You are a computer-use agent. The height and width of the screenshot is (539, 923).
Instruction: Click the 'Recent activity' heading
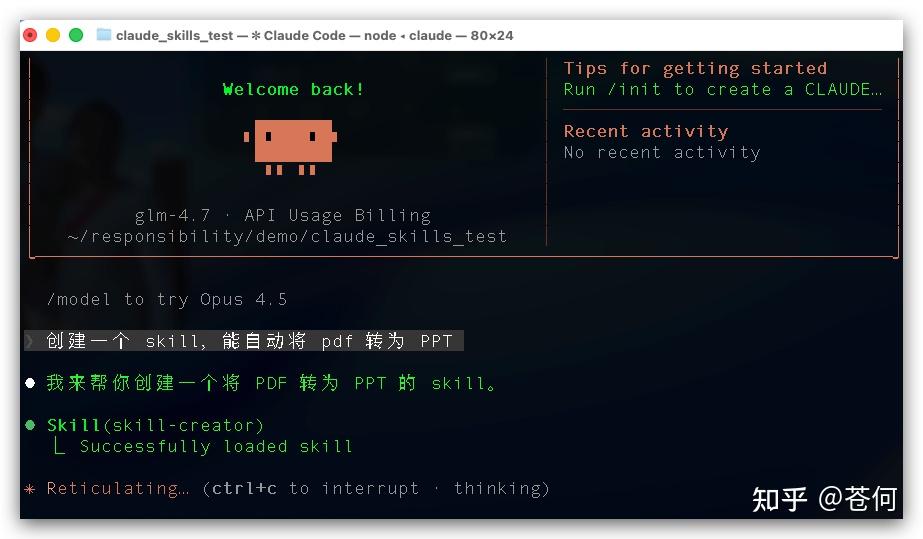tap(646, 131)
